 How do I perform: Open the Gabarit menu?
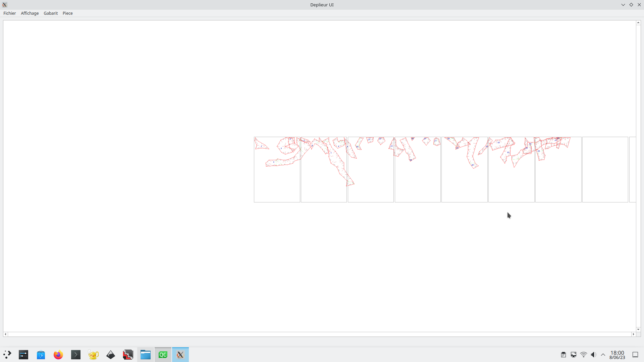(51, 13)
